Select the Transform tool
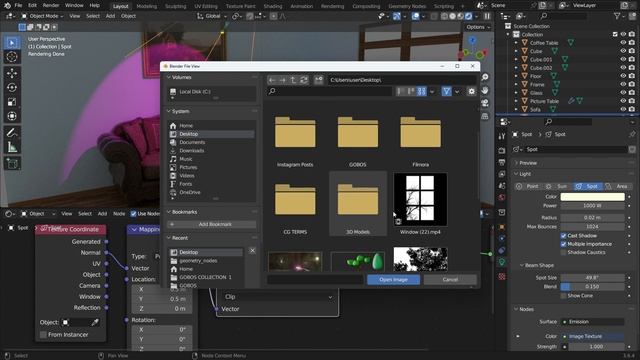Screen dimensions: 640x360 click(x=12, y=116)
